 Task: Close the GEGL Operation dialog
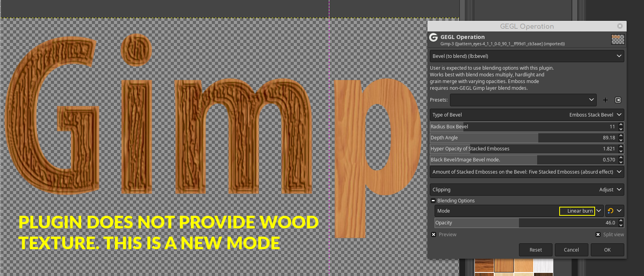[x=620, y=26]
